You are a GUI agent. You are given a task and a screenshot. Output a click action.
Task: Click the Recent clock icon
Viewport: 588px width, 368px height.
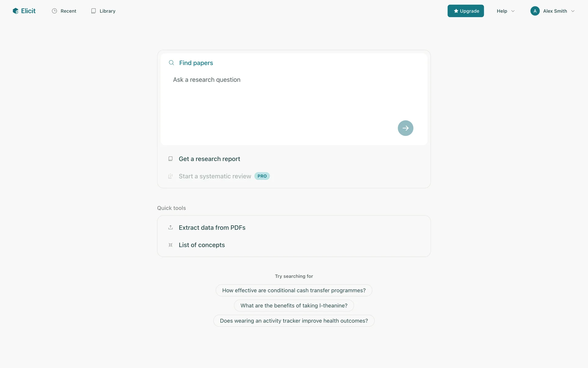[55, 11]
